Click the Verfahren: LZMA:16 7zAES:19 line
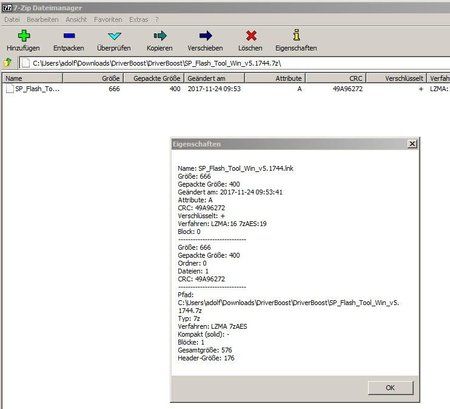The width and height of the screenshot is (450, 409). [222, 224]
